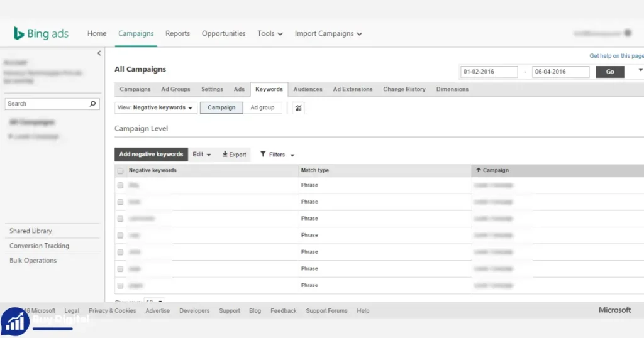Screen dimensions: 644x338
Task: Select Campaign level toggle button
Action: pyautogui.click(x=221, y=107)
